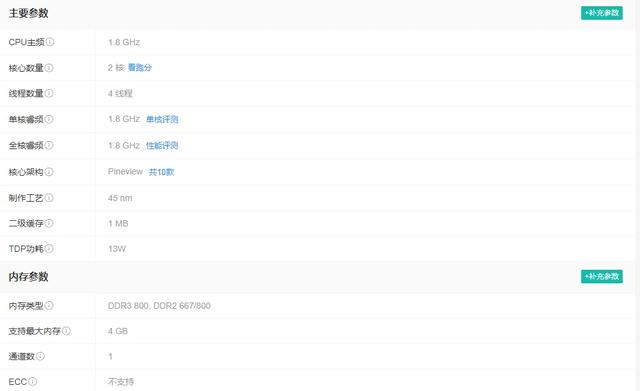Click the info icon next to CPU主频
The image size is (640, 391).
[50, 42]
